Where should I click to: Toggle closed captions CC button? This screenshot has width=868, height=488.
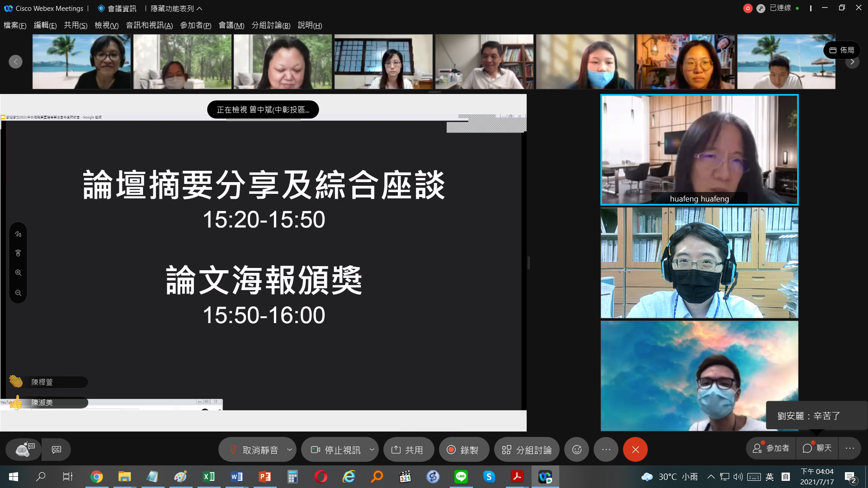(57, 450)
